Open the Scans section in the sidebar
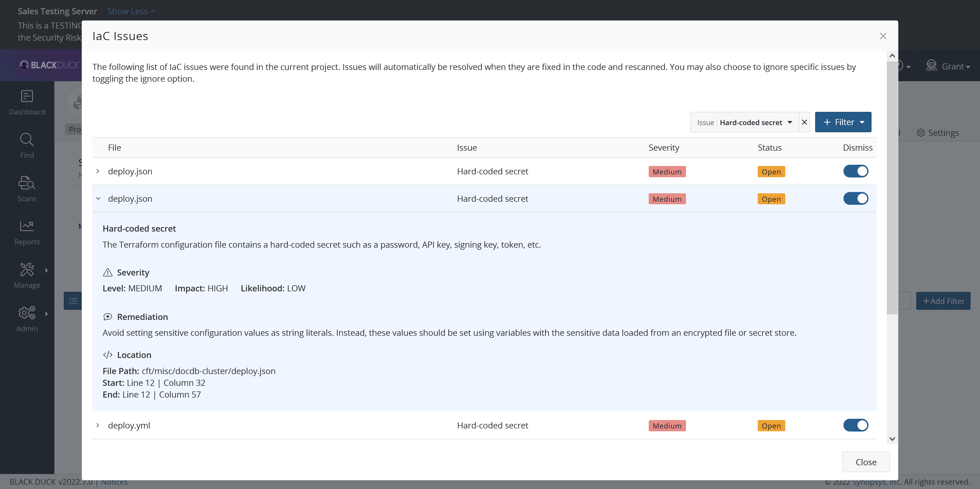This screenshot has width=980, height=489. pos(27,189)
